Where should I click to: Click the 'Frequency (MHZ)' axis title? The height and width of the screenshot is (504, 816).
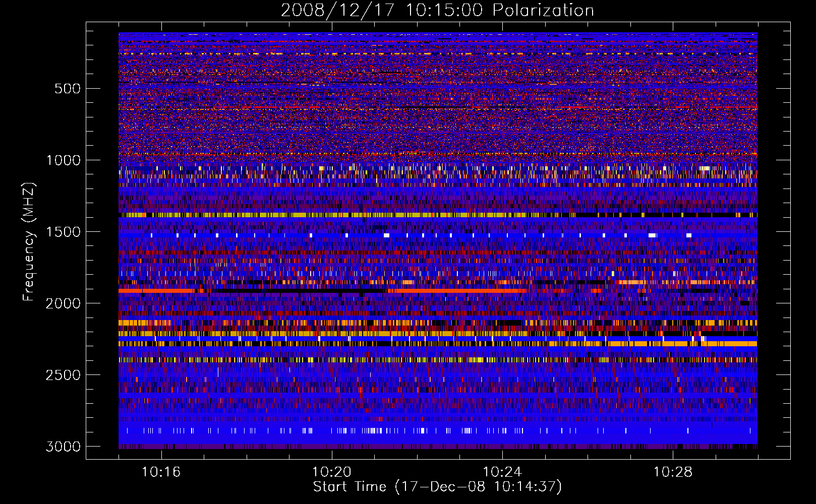(29, 242)
